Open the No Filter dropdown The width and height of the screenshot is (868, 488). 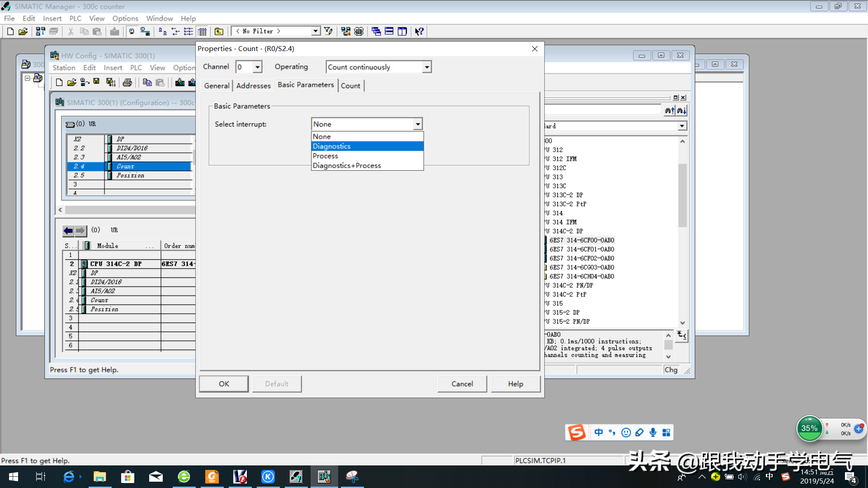point(315,31)
